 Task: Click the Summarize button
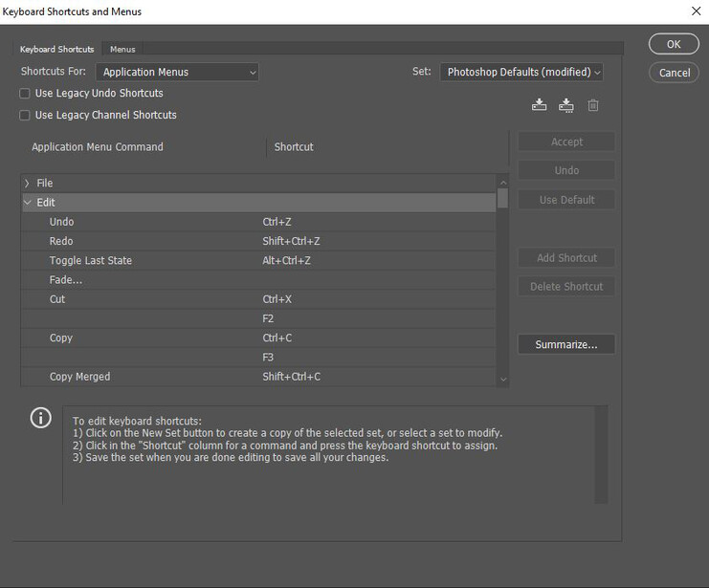pos(566,344)
